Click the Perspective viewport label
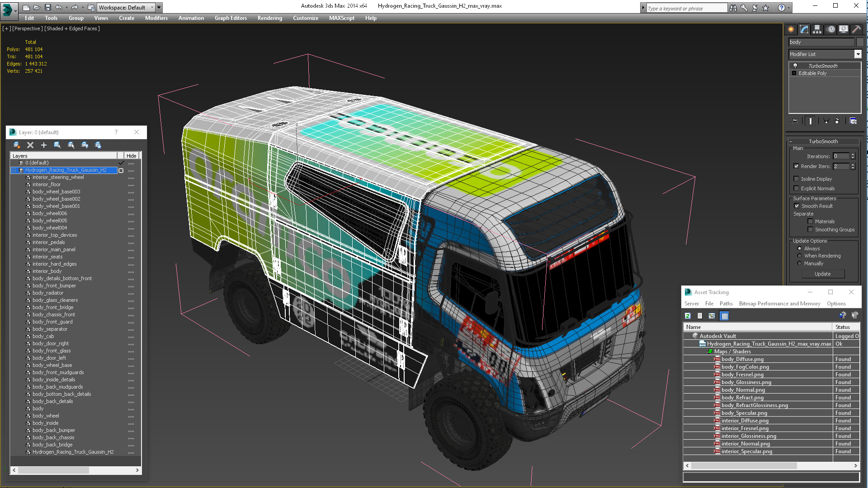 tap(28, 28)
